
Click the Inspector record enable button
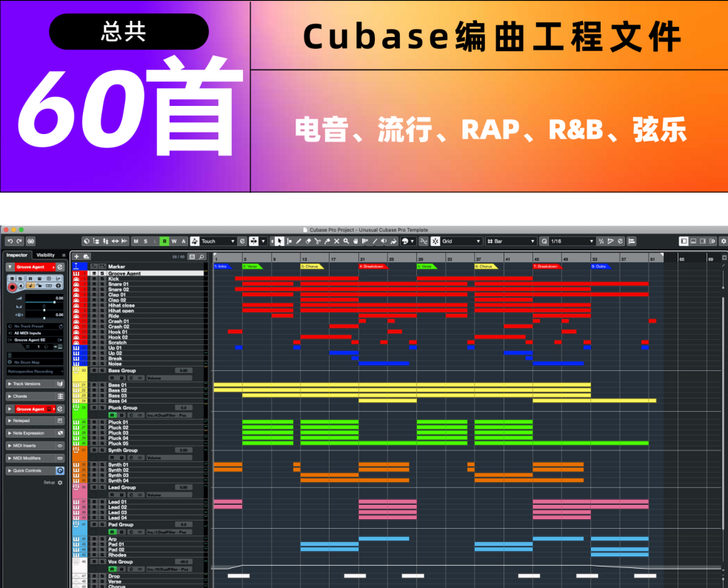(x=13, y=287)
